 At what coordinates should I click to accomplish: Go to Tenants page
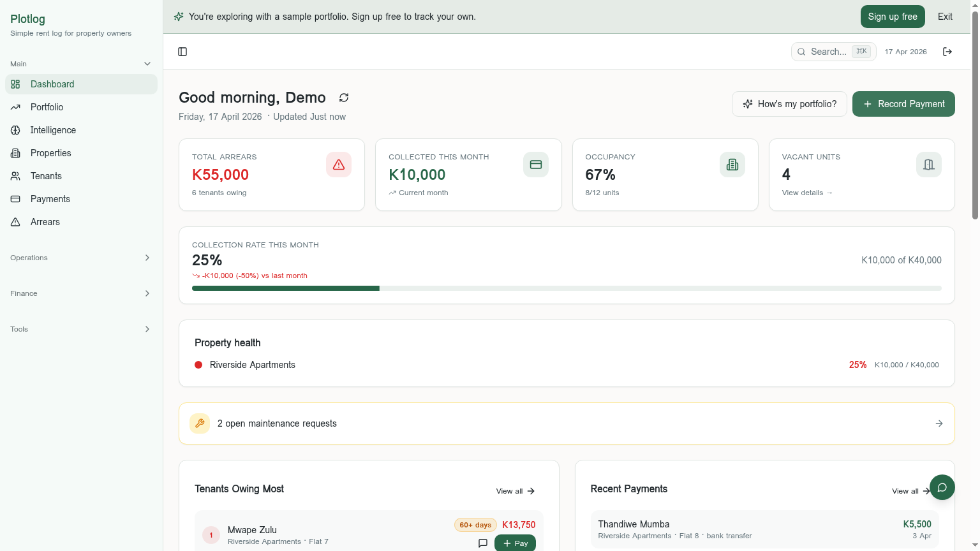81,176
